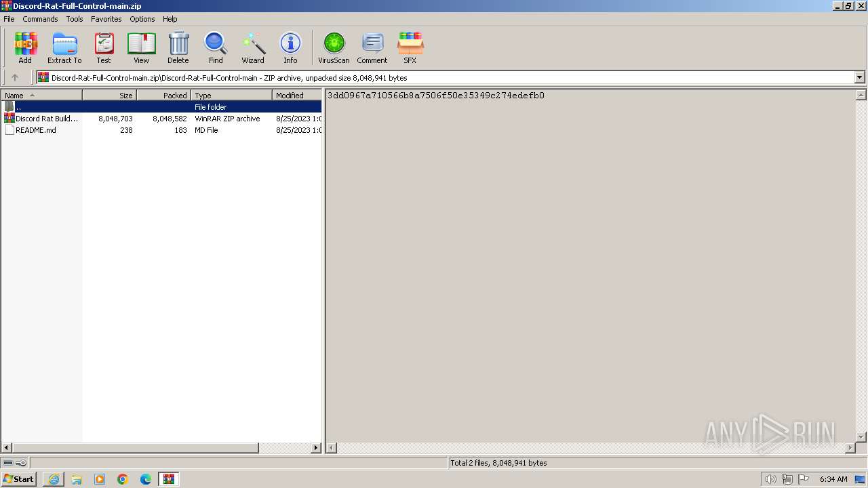Sort by Type column header
868x488 pixels.
tap(231, 95)
